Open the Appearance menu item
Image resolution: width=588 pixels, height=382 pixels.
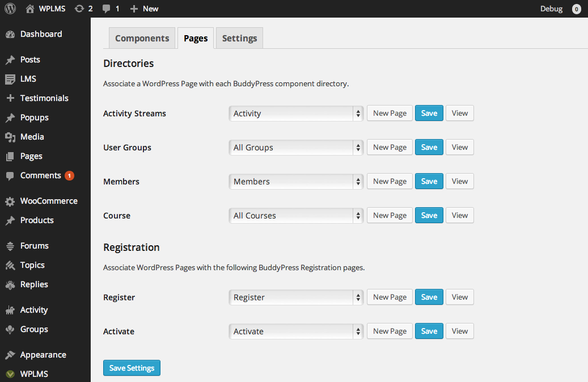click(x=43, y=355)
